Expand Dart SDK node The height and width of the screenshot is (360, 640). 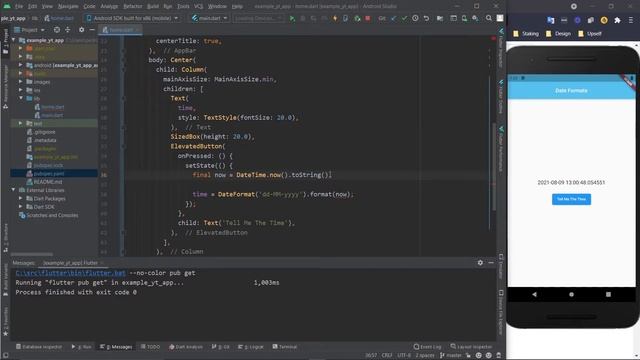[21, 207]
